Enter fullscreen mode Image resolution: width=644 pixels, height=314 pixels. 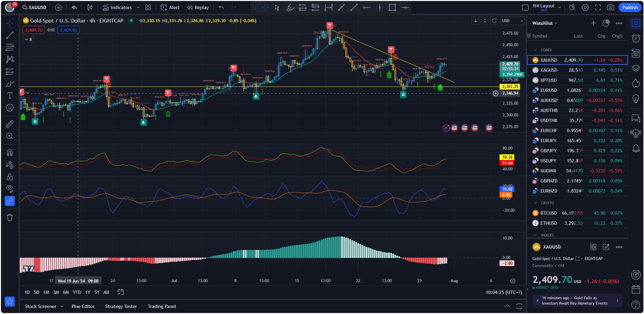point(598,7)
